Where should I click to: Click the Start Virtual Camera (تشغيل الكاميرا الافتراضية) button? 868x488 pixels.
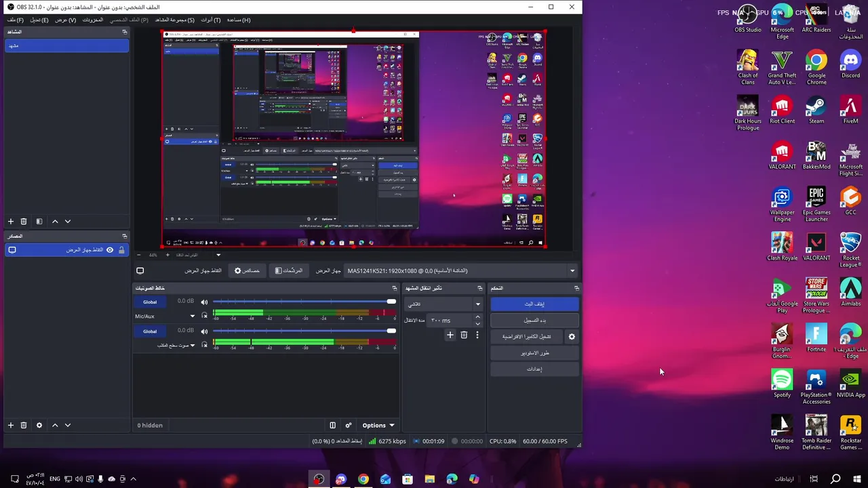(526, 336)
